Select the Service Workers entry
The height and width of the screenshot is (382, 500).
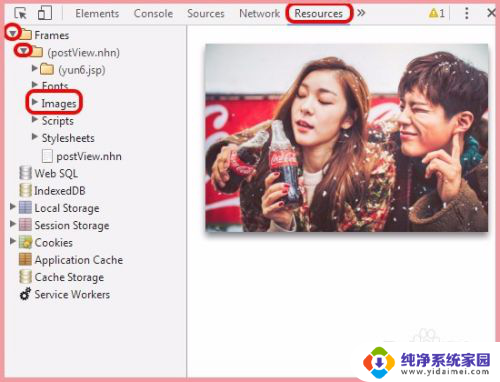[x=72, y=294]
